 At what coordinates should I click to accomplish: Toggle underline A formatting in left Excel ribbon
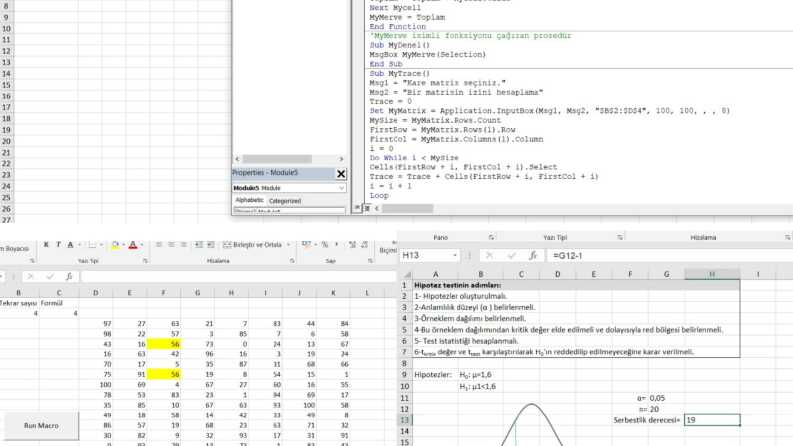point(70,245)
